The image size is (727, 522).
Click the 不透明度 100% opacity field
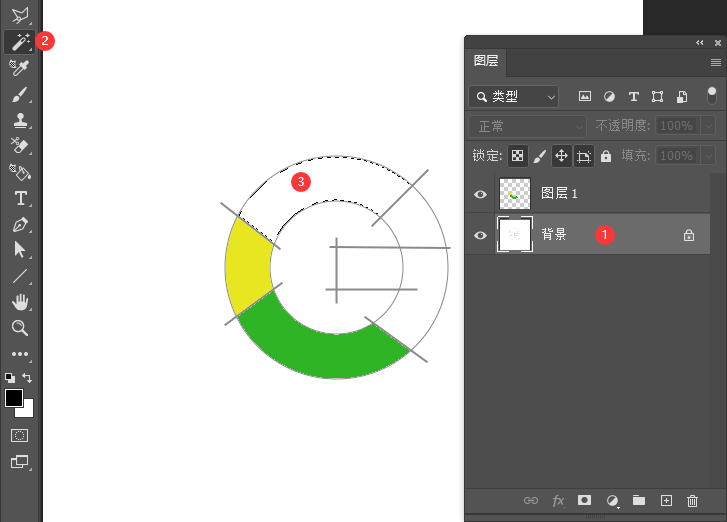click(x=677, y=126)
